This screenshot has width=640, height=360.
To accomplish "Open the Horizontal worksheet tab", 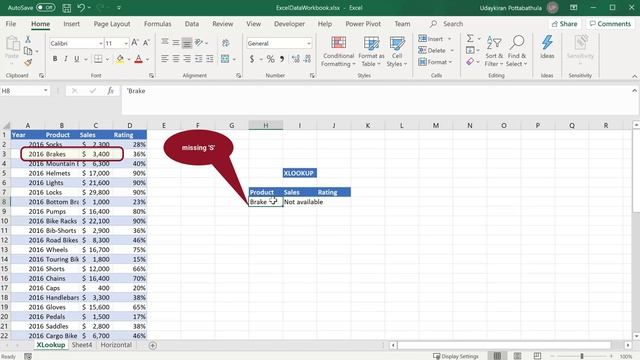I will coord(116,345).
